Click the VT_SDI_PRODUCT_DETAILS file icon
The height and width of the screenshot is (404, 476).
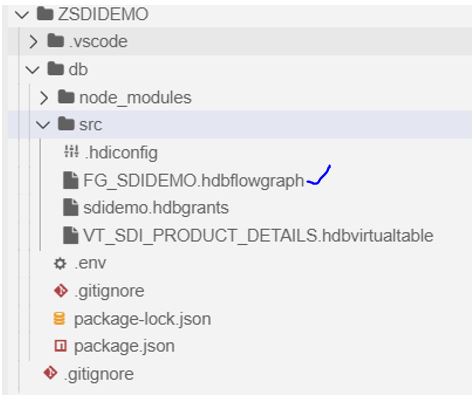click(71, 235)
